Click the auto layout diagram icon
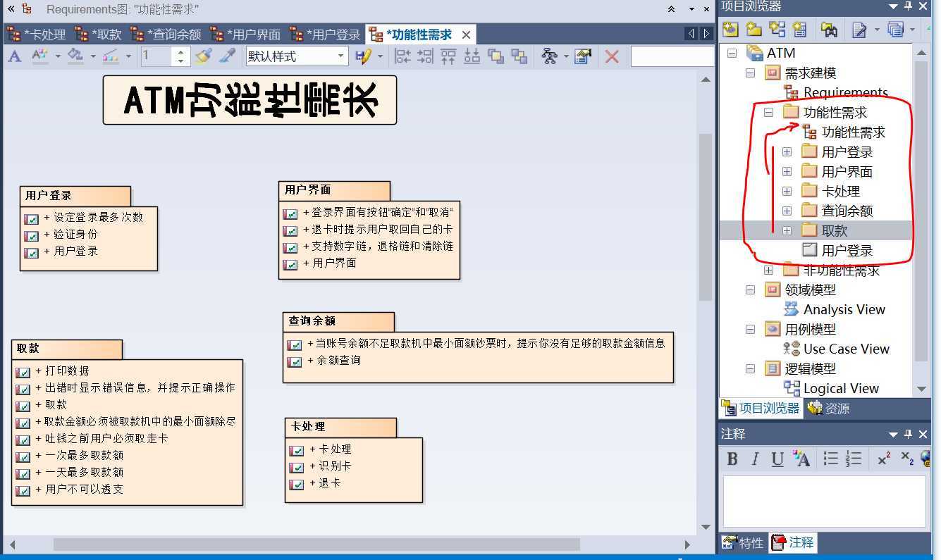The height and width of the screenshot is (560, 941). [550, 56]
